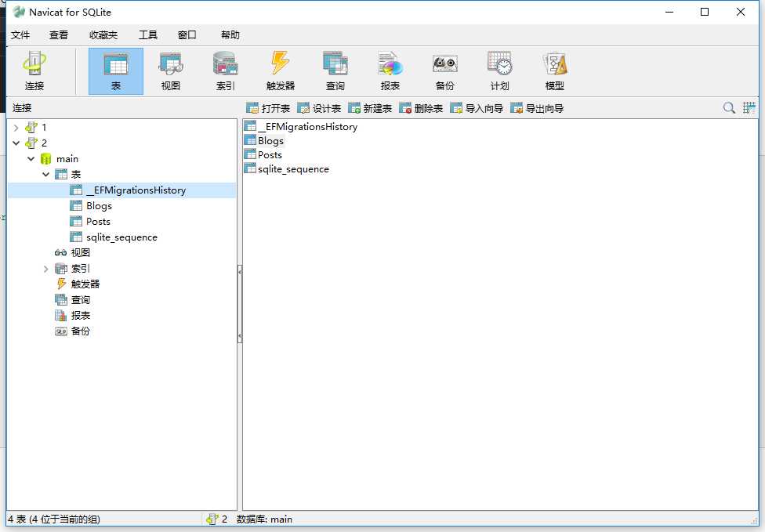Click 设计表 (Design Table) button

[x=319, y=108]
